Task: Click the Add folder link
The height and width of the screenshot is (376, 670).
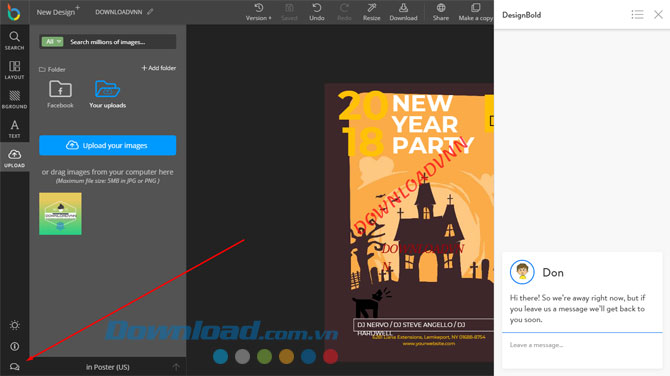Action: tap(159, 68)
